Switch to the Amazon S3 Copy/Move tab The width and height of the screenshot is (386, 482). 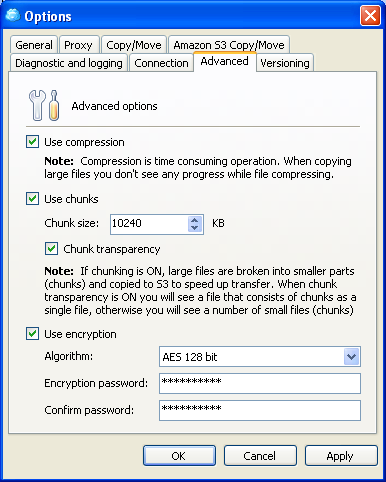coord(229,45)
